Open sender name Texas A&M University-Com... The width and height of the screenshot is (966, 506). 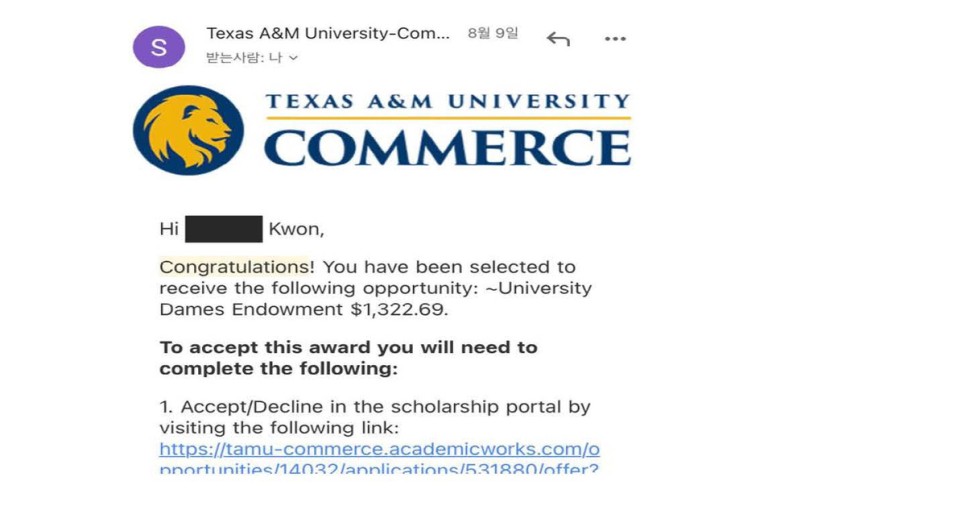[x=328, y=33]
